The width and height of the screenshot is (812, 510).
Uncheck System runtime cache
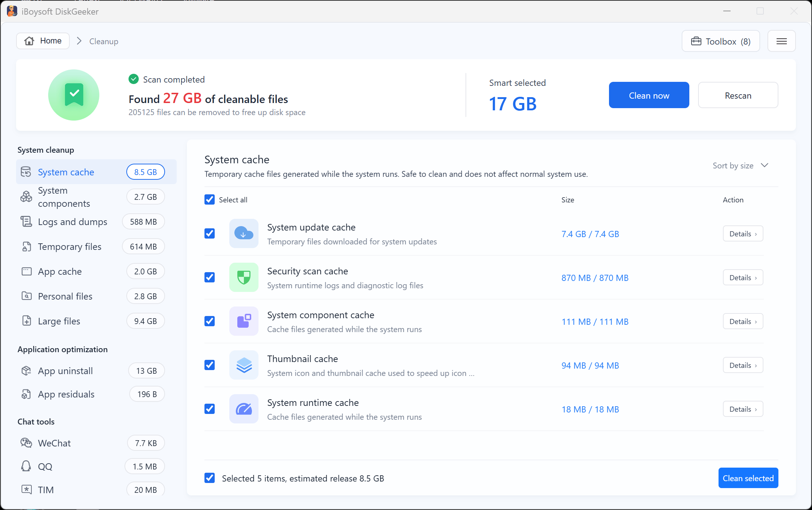coord(210,409)
